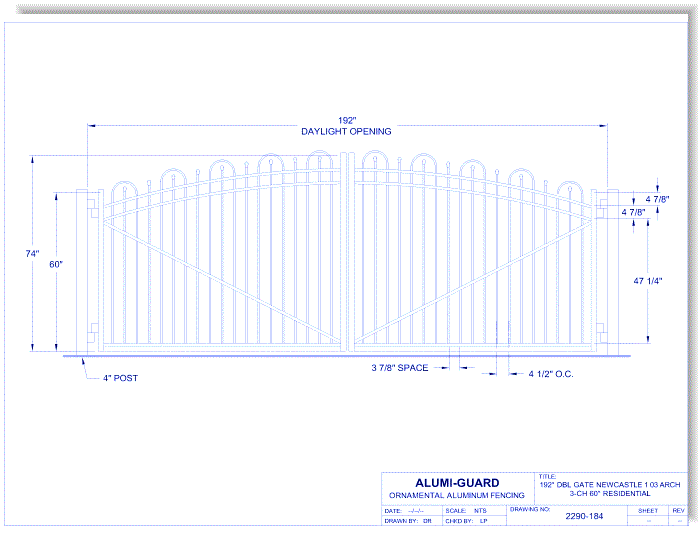Click the 74" overall height dimension

(32, 254)
